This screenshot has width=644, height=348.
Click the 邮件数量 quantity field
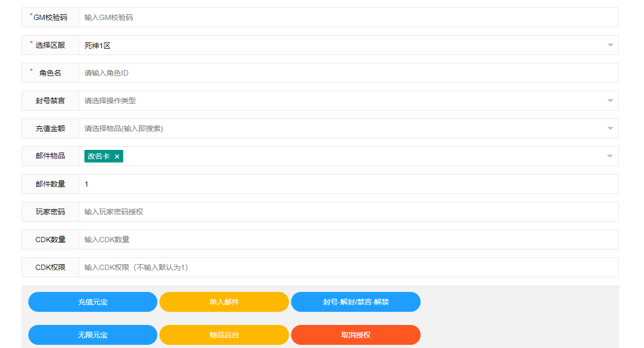click(x=346, y=184)
